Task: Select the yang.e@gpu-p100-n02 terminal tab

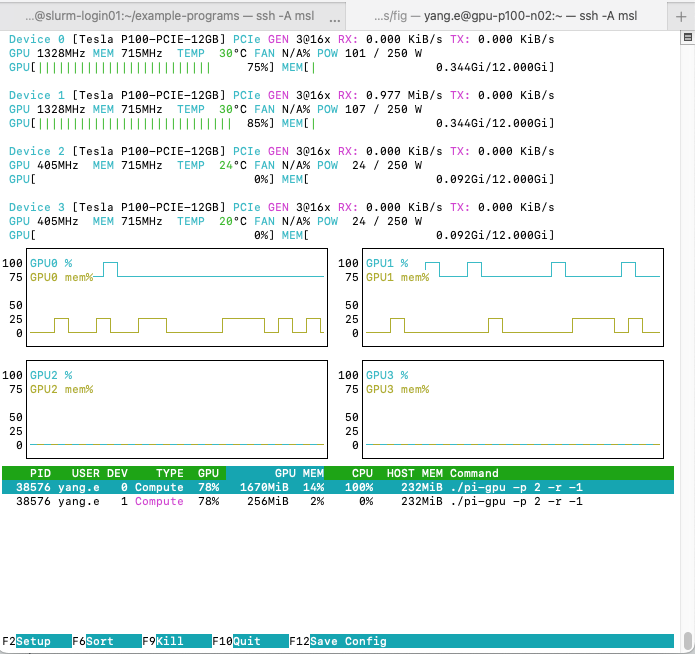Action: click(x=506, y=16)
